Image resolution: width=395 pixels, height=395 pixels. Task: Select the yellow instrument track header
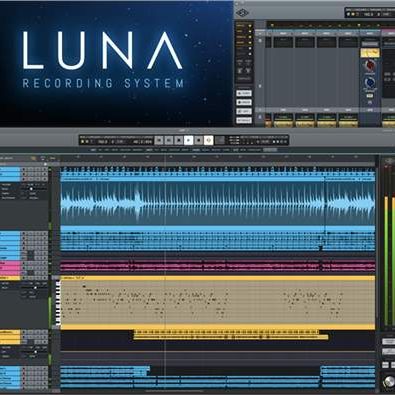[x=10, y=278]
